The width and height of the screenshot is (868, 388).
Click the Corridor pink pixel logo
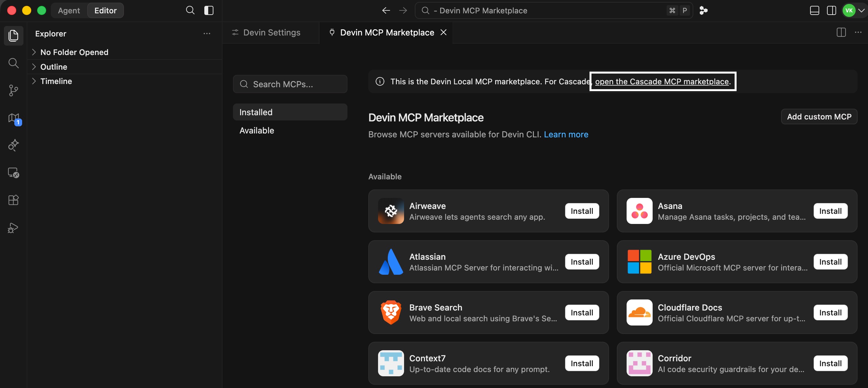pos(639,363)
